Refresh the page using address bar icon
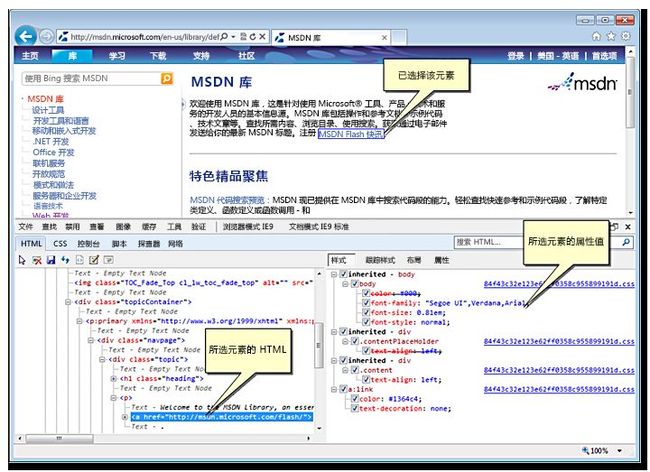The height and width of the screenshot is (472, 650). [252, 37]
